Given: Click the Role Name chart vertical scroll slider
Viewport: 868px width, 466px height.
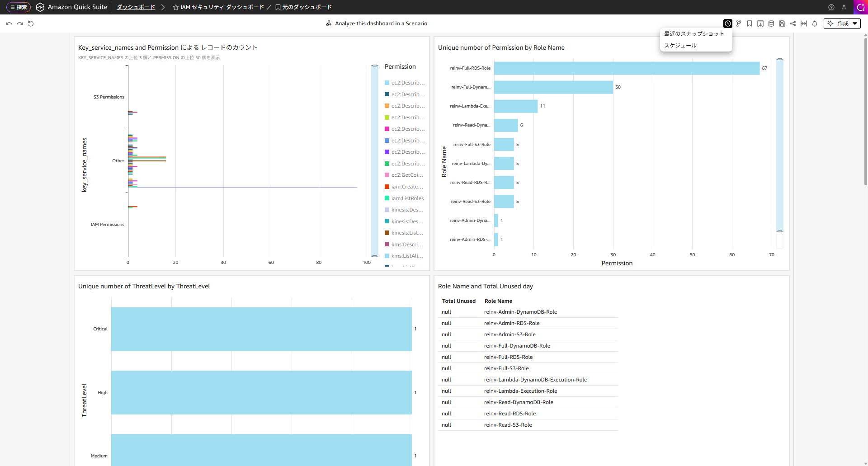Looking at the screenshot, I should pyautogui.click(x=780, y=145).
